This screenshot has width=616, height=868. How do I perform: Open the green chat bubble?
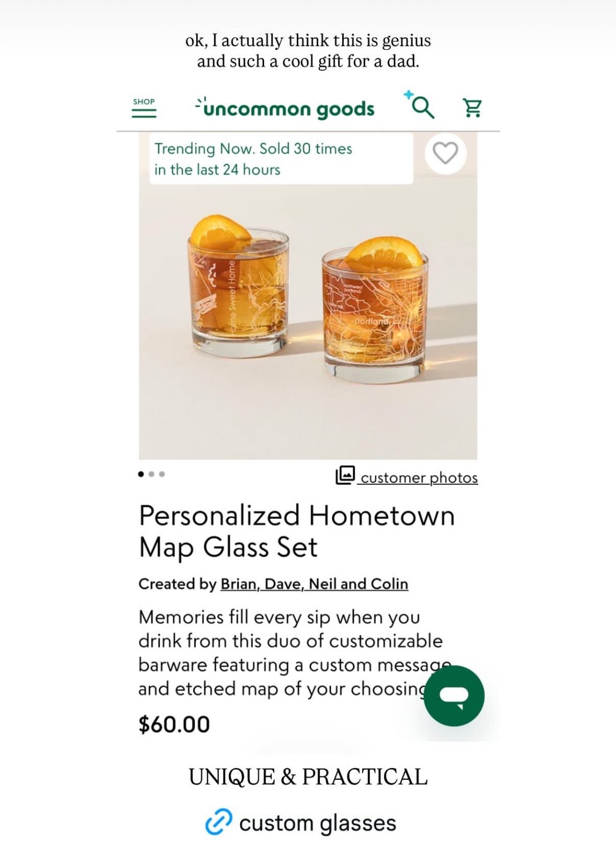click(x=454, y=696)
